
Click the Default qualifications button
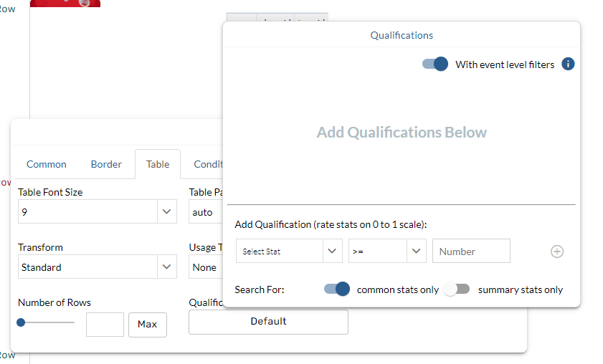coord(268,322)
